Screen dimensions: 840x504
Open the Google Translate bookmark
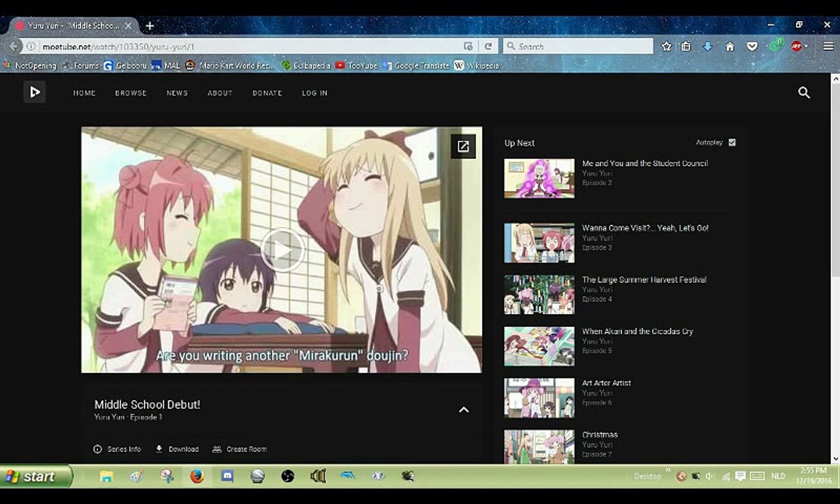[x=416, y=65]
